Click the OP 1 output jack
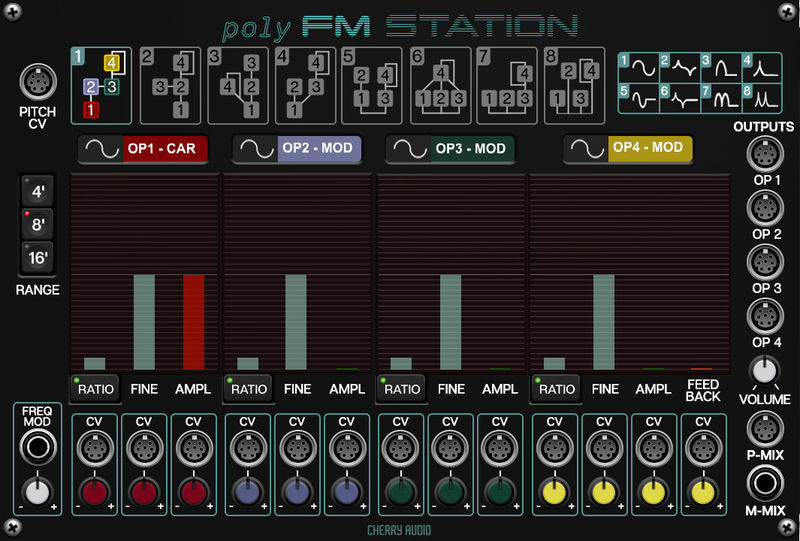 coord(765,155)
